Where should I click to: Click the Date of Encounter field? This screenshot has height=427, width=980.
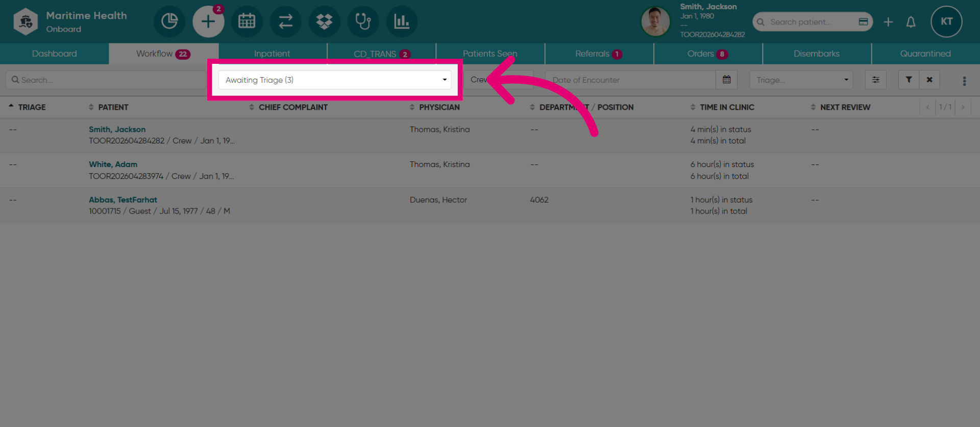(630, 80)
